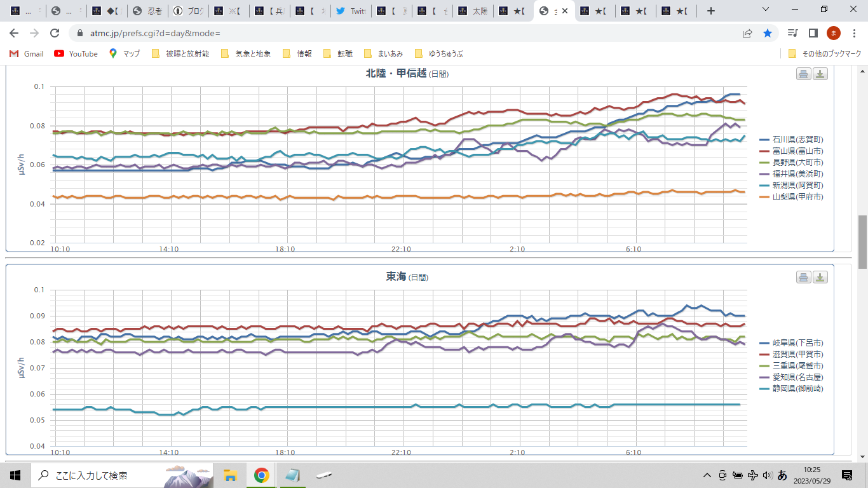Screen dimensions: 868x488
Task: Open the white device app in the taskbar
Action: [323, 475]
